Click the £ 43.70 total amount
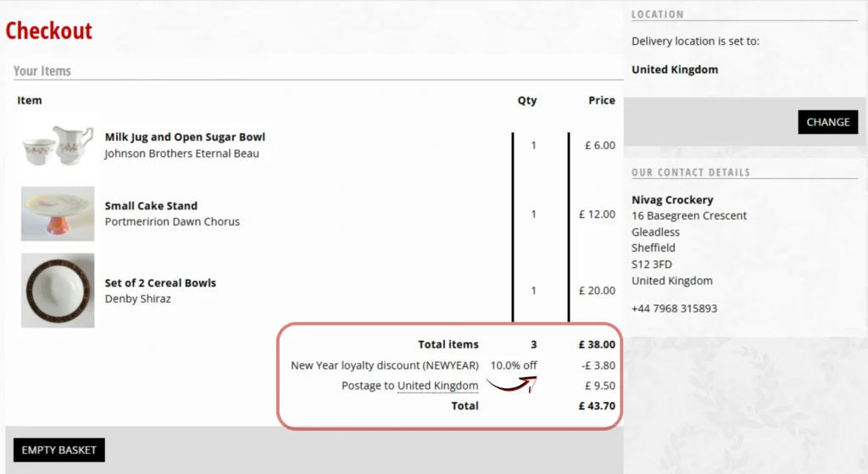This screenshot has width=868, height=474. pos(597,406)
